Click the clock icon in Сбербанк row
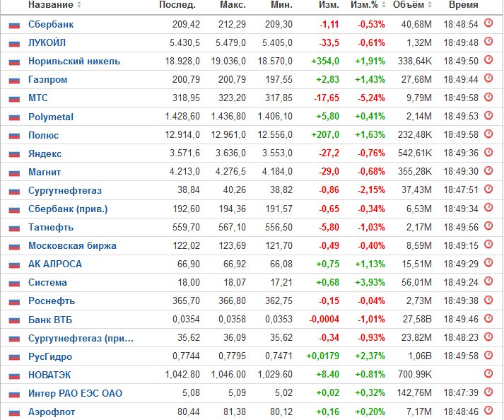 tap(488, 23)
